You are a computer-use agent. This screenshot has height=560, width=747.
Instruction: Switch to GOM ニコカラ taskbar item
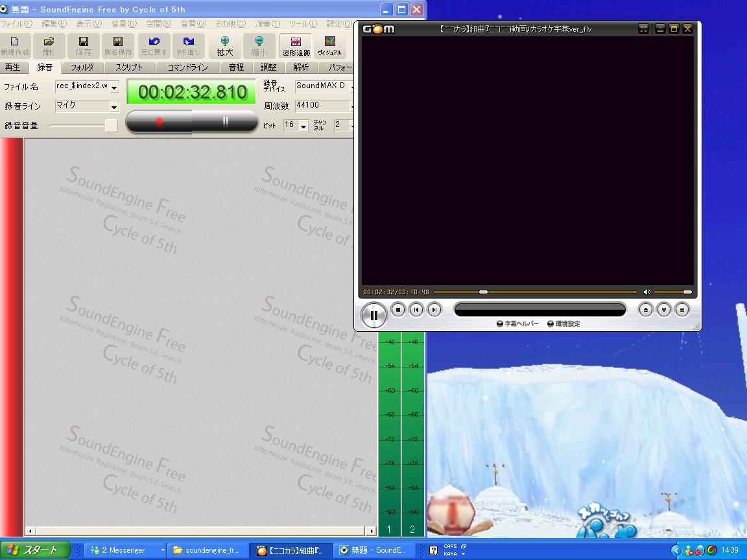click(292, 550)
